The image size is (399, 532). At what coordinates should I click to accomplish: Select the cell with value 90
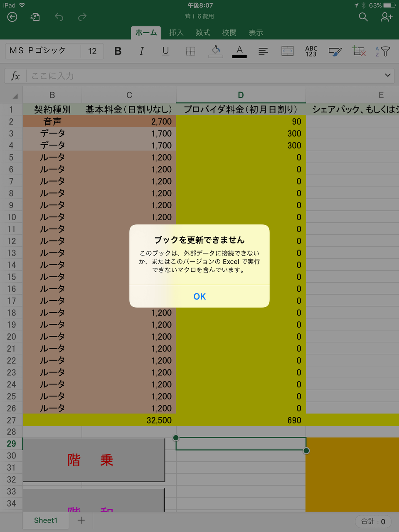[241, 121]
